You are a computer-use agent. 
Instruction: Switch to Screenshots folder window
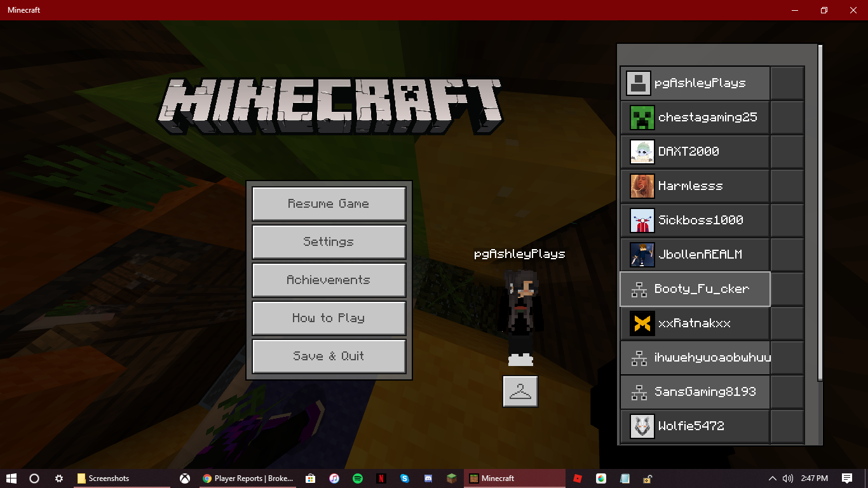(121, 478)
